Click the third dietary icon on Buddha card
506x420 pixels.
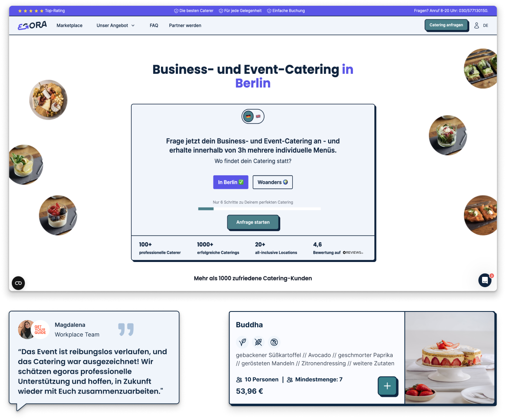[x=274, y=342]
